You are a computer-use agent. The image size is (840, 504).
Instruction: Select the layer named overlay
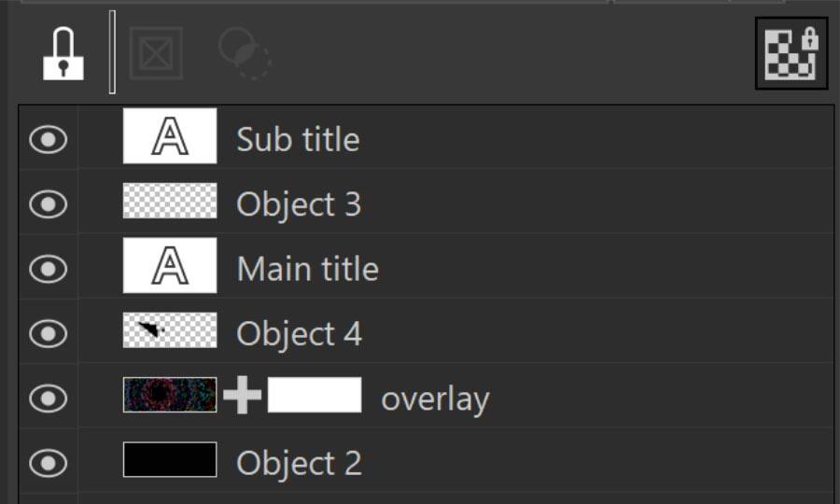click(435, 399)
